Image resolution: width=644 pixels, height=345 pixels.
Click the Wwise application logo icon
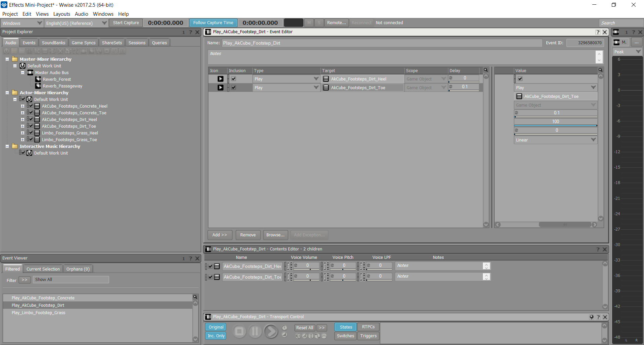point(4,5)
